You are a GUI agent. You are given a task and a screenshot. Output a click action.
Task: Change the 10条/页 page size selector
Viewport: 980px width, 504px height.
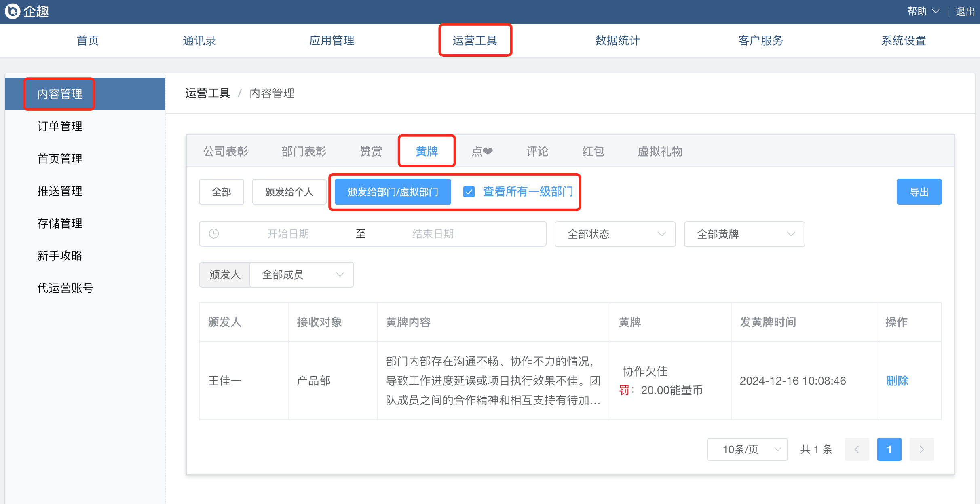747,449
